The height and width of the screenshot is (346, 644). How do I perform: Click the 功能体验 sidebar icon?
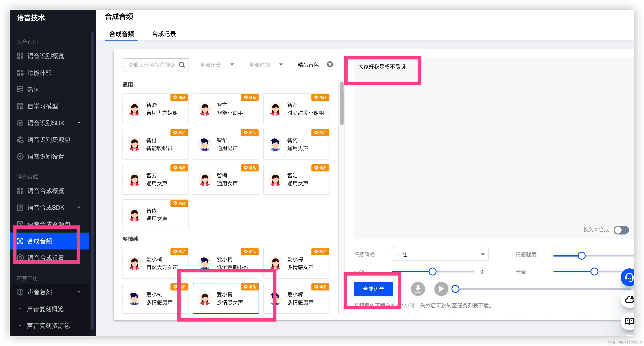(20, 73)
